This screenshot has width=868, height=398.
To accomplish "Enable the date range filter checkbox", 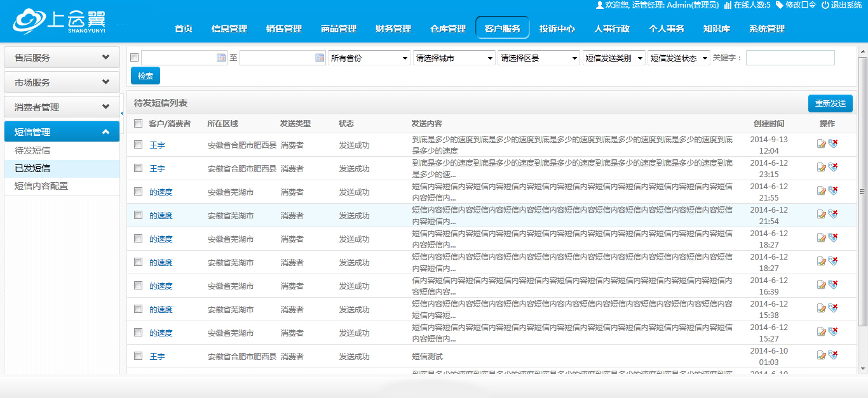I will click(x=134, y=58).
